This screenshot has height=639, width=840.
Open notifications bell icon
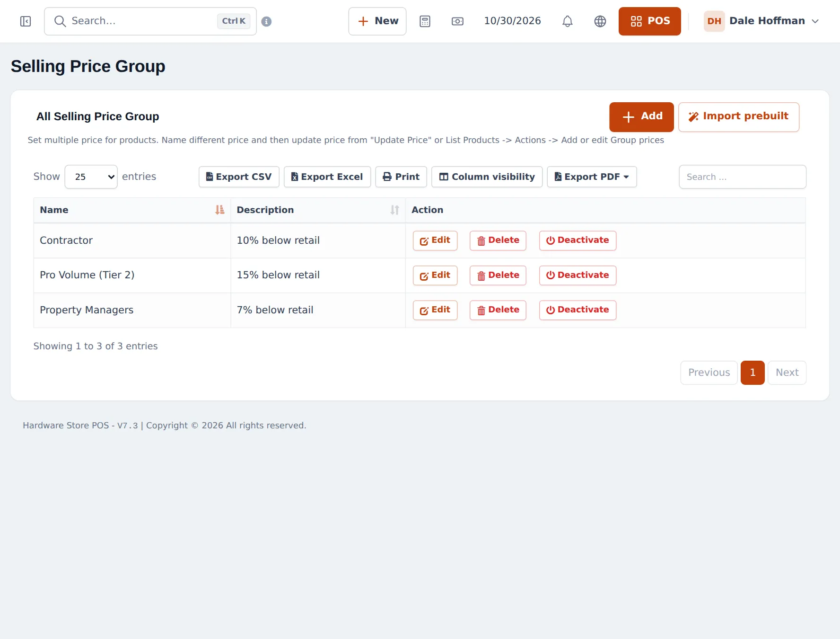pyautogui.click(x=568, y=21)
